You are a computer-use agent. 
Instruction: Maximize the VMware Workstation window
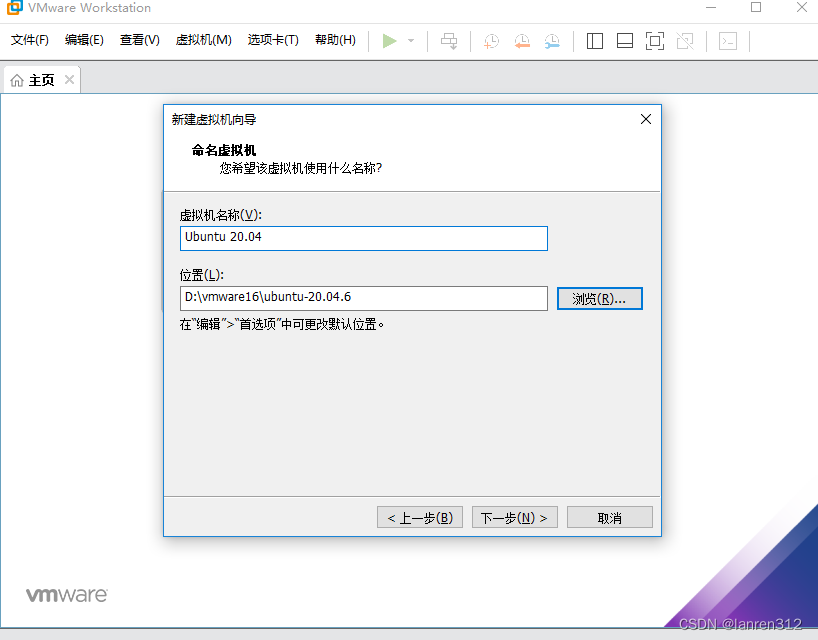point(756,7)
